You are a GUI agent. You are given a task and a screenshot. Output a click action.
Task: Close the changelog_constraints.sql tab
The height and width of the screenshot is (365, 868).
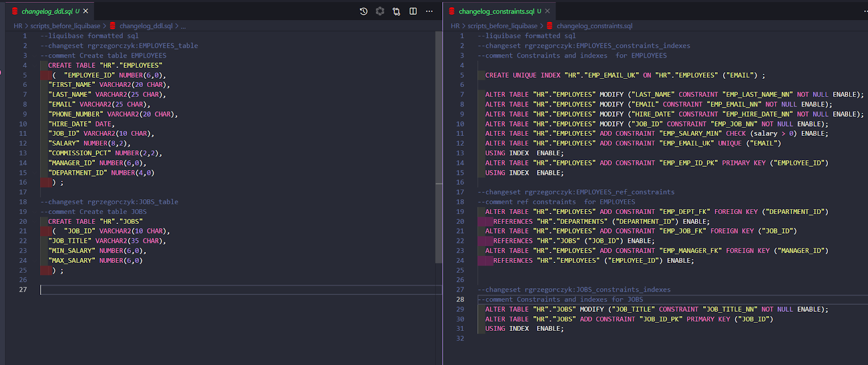point(547,11)
